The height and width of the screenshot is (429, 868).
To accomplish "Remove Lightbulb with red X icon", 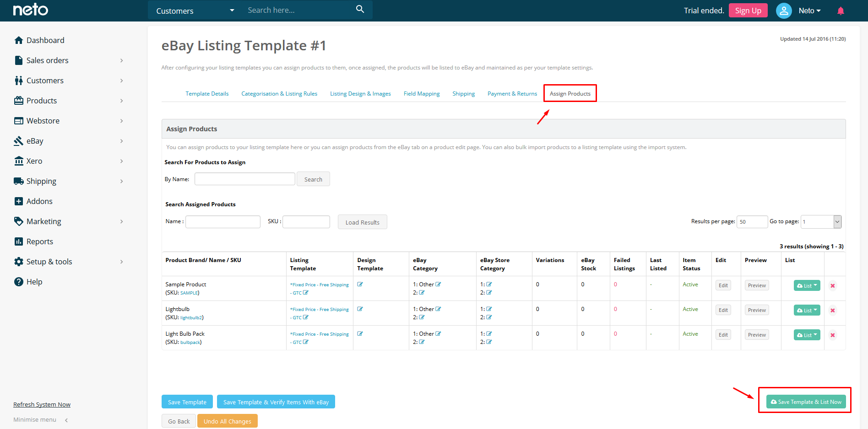I will [x=833, y=311].
